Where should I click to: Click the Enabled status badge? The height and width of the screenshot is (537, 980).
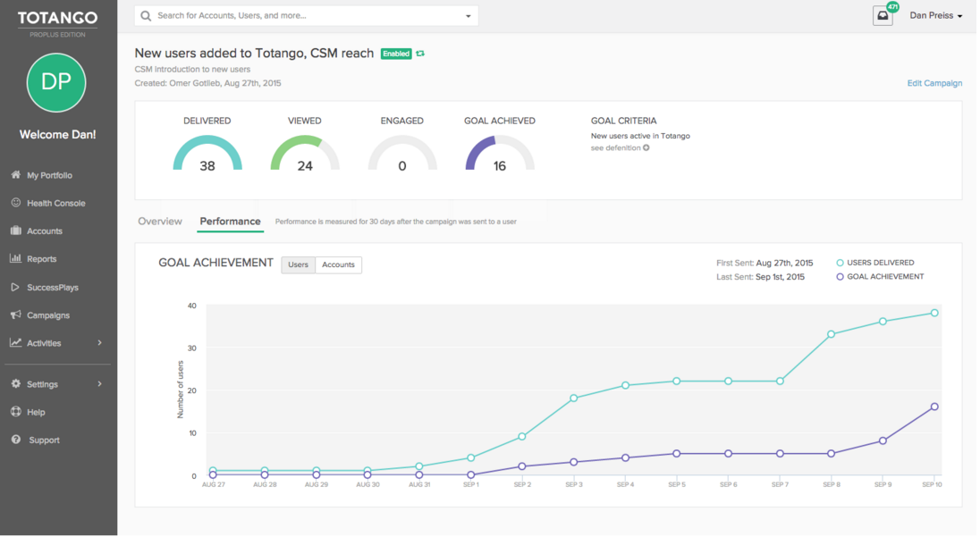[x=396, y=54]
